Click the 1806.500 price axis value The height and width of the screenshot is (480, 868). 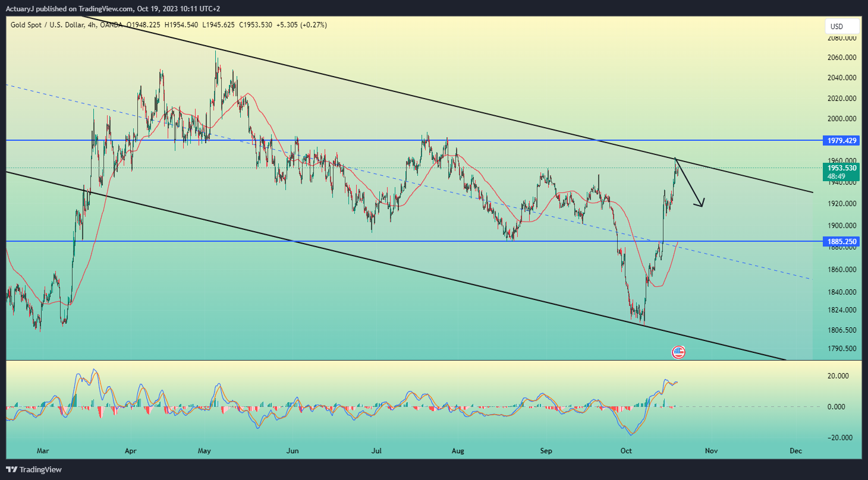point(842,330)
